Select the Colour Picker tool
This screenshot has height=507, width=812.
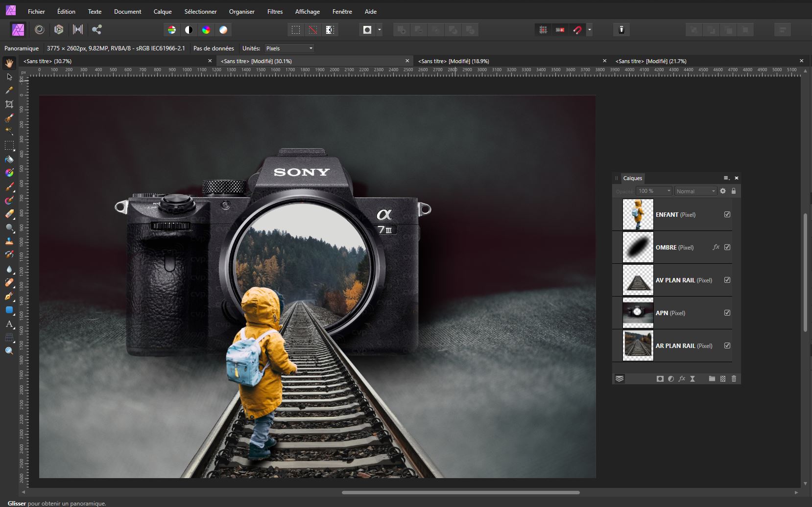tap(9, 91)
